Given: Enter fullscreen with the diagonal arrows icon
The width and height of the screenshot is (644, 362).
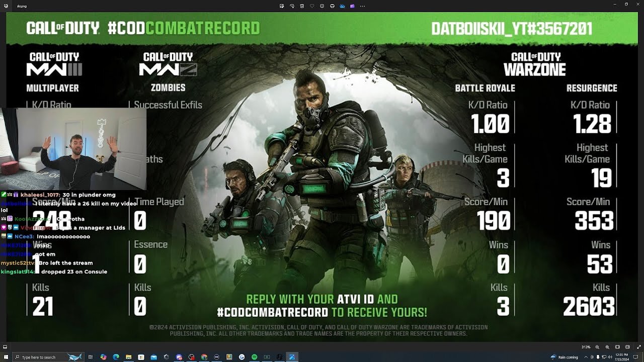Looking at the screenshot, I should [x=638, y=347].
